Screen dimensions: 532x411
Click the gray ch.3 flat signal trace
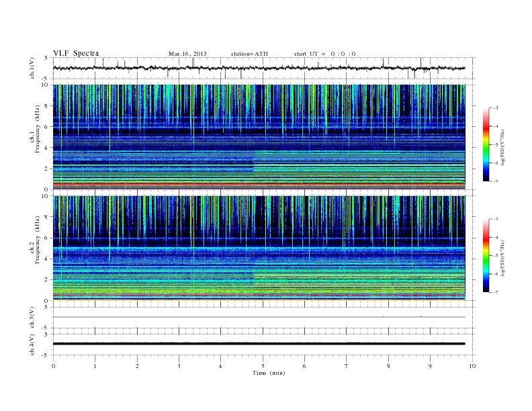click(x=259, y=317)
